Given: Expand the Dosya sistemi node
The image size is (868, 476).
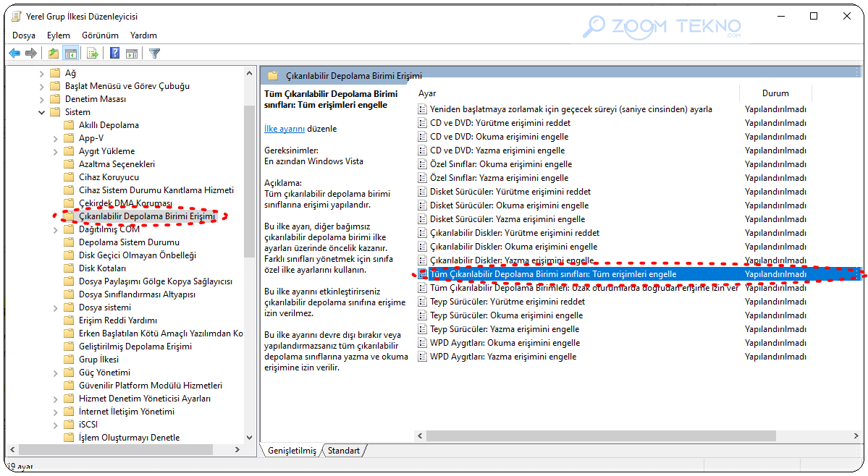Looking at the screenshot, I should click(55, 308).
